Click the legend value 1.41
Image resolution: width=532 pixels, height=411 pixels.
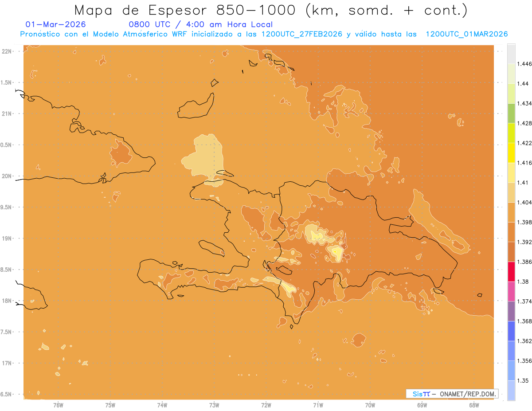point(524,182)
